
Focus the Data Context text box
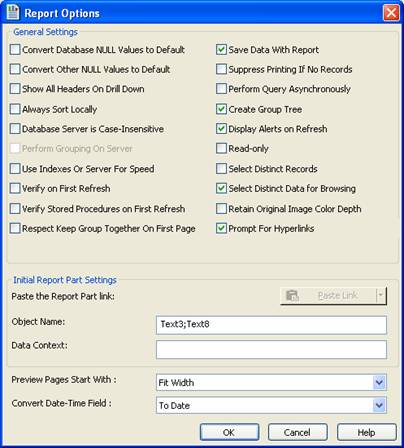coord(271,349)
